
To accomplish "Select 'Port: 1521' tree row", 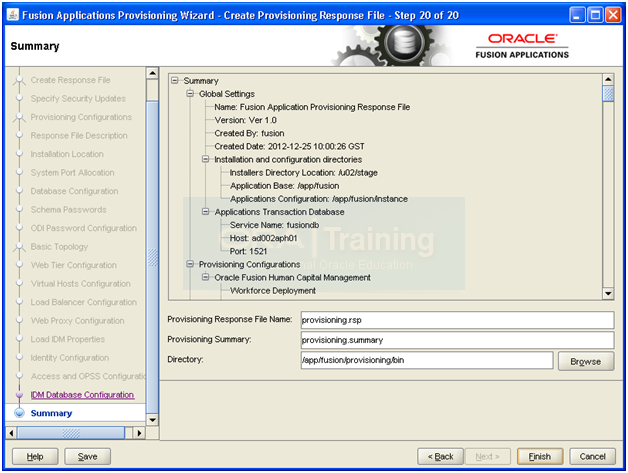I will (248, 252).
